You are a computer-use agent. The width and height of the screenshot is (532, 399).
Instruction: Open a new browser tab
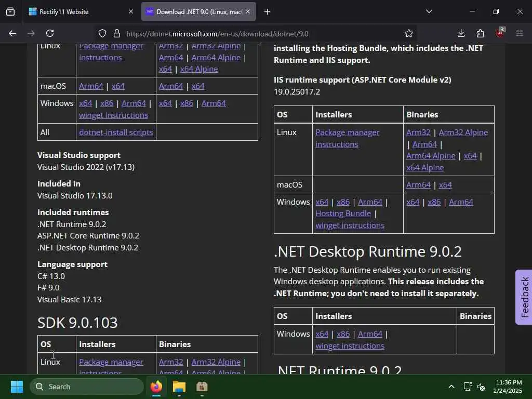coord(268,12)
